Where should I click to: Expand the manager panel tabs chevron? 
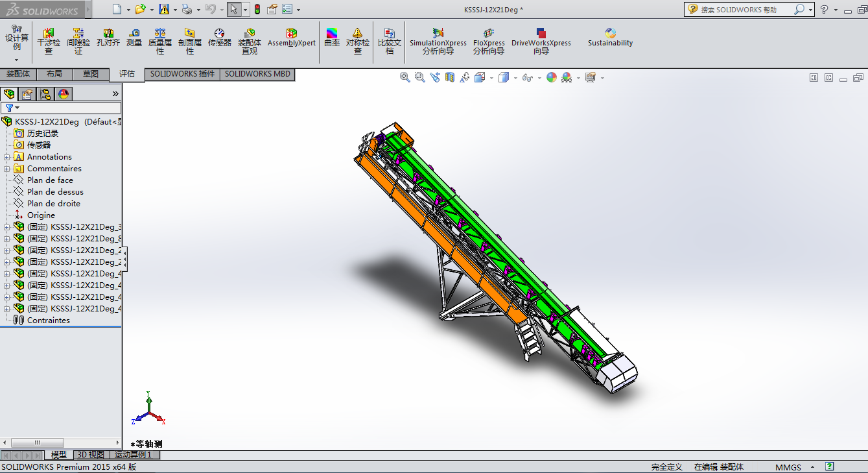pyautogui.click(x=115, y=94)
